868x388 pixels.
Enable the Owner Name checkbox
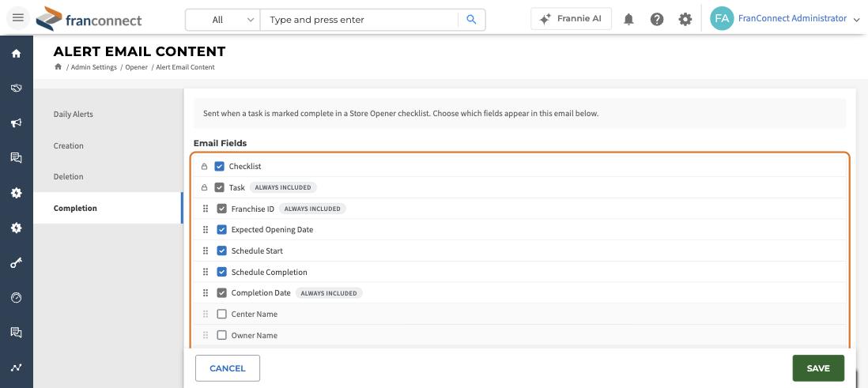click(221, 335)
